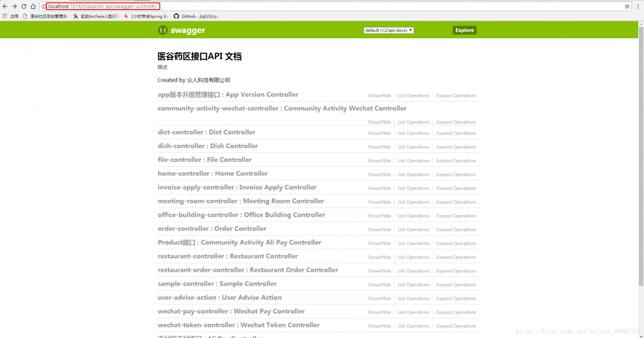The width and height of the screenshot is (644, 338).
Task: Expand the App Version Controller section
Action: pos(228,95)
